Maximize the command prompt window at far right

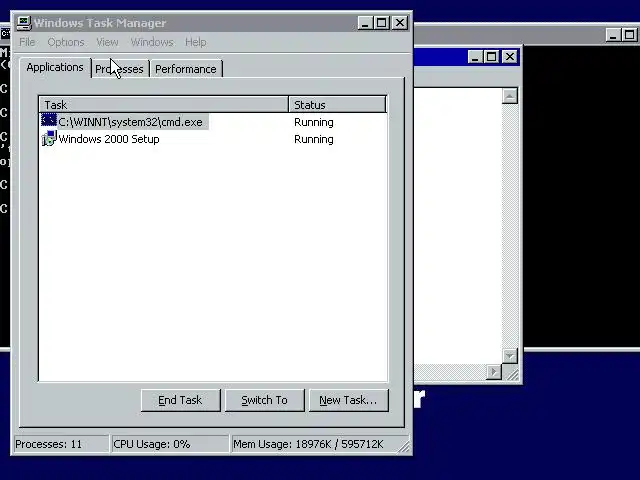[x=629, y=35]
